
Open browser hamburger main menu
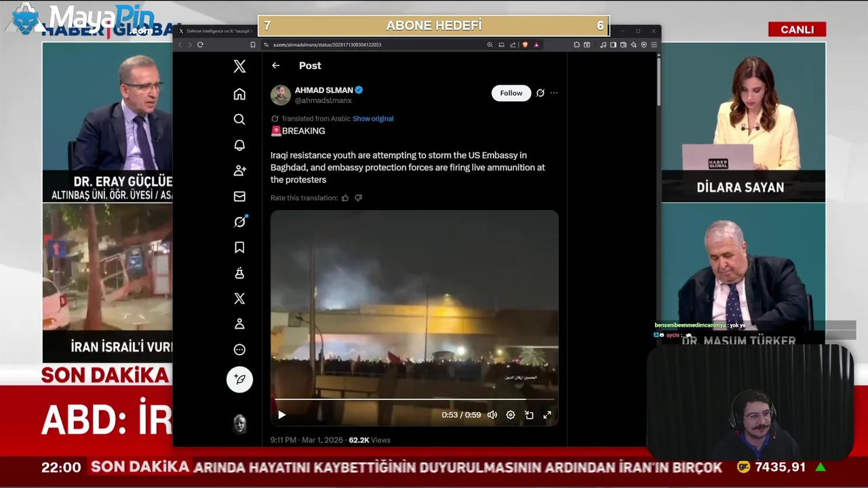pyautogui.click(x=654, y=45)
